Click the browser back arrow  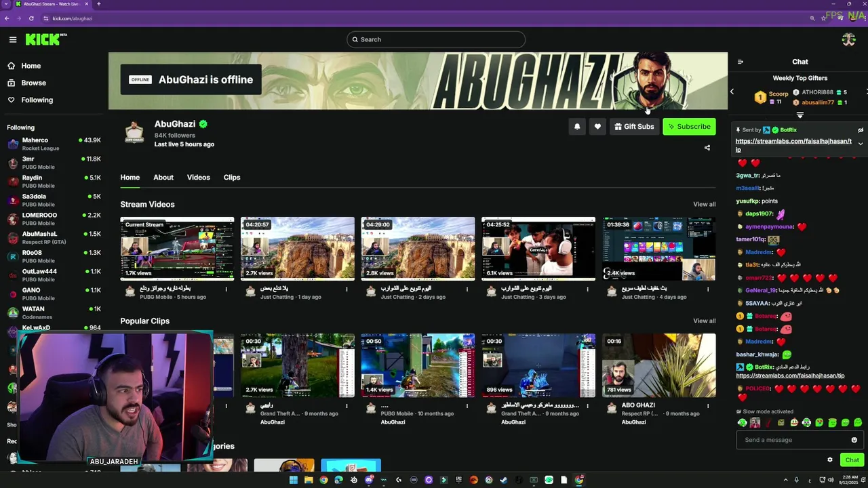7,18
